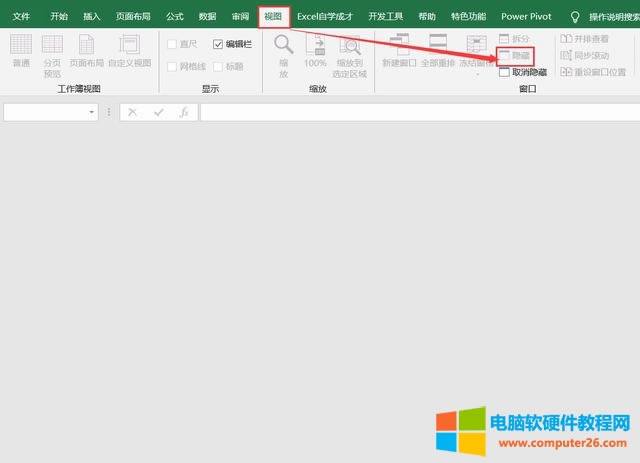Open the Data (数据) tab

(x=207, y=17)
